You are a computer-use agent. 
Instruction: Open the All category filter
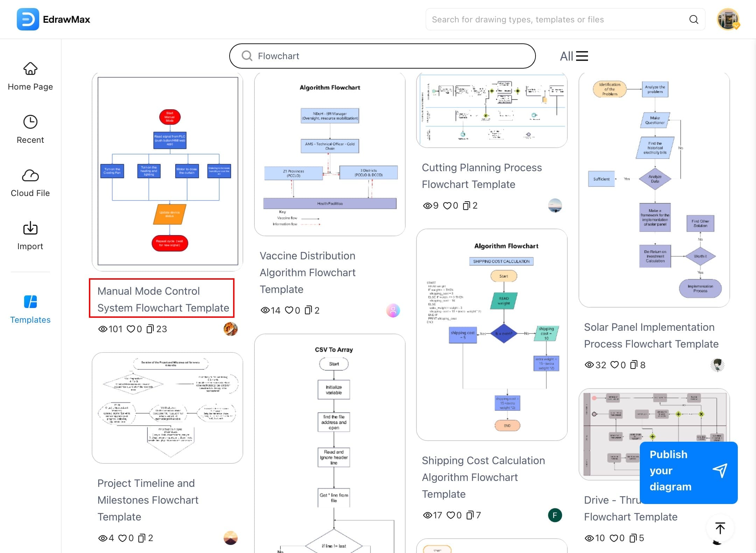coord(566,56)
